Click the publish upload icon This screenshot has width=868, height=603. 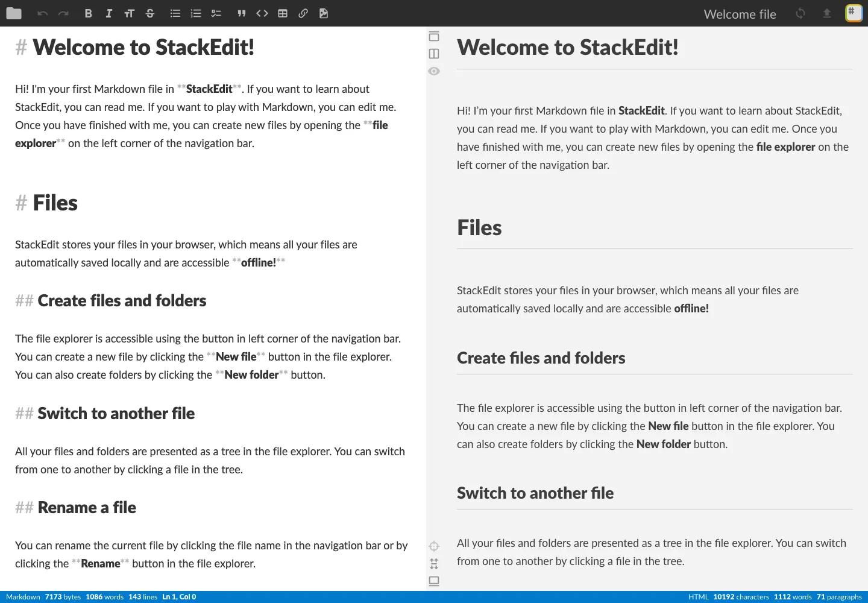[827, 13]
